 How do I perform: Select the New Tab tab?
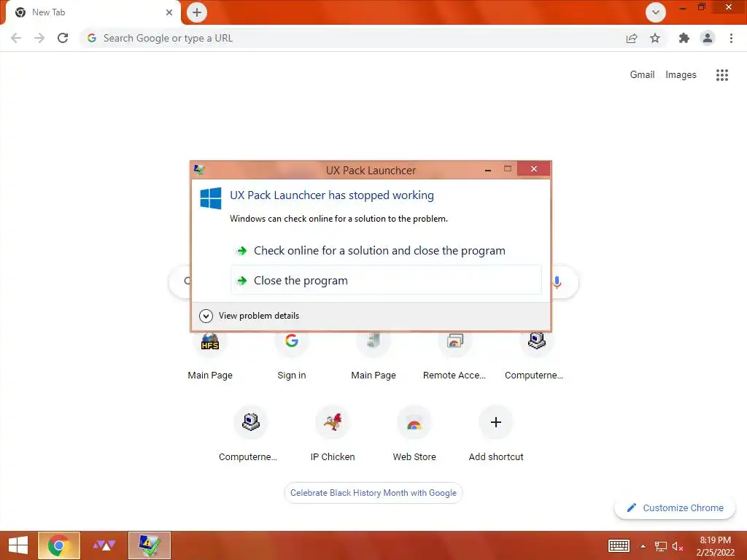(90, 12)
